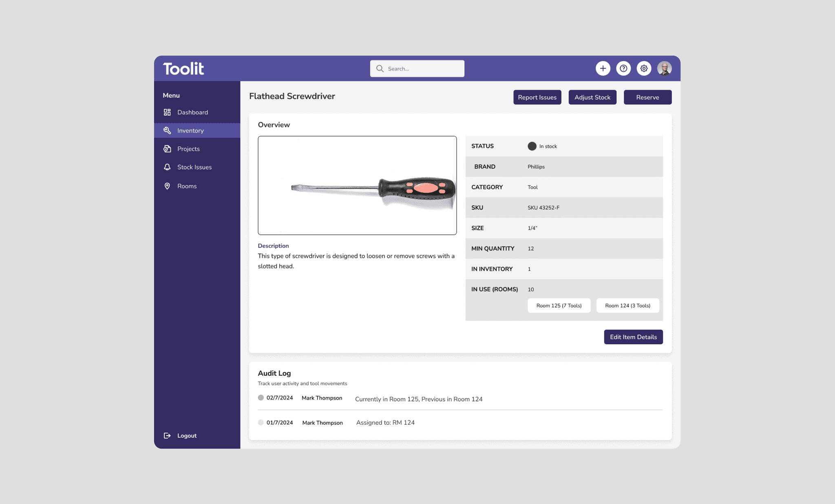This screenshot has width=835, height=504.
Task: Click the Reserve button
Action: point(647,97)
